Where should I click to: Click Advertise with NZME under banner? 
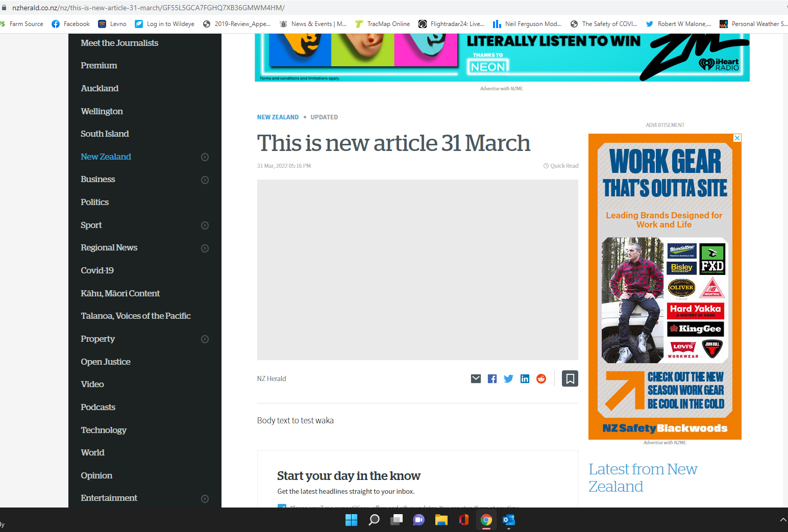coord(502,89)
